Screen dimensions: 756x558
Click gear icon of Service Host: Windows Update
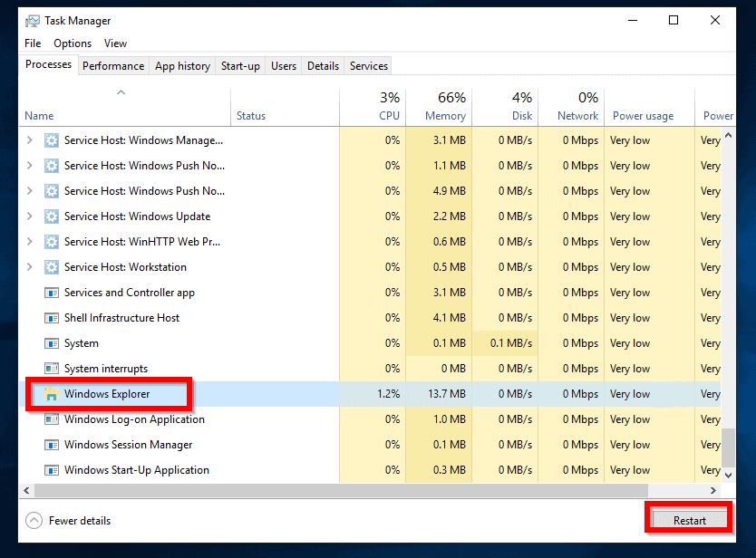coord(52,216)
